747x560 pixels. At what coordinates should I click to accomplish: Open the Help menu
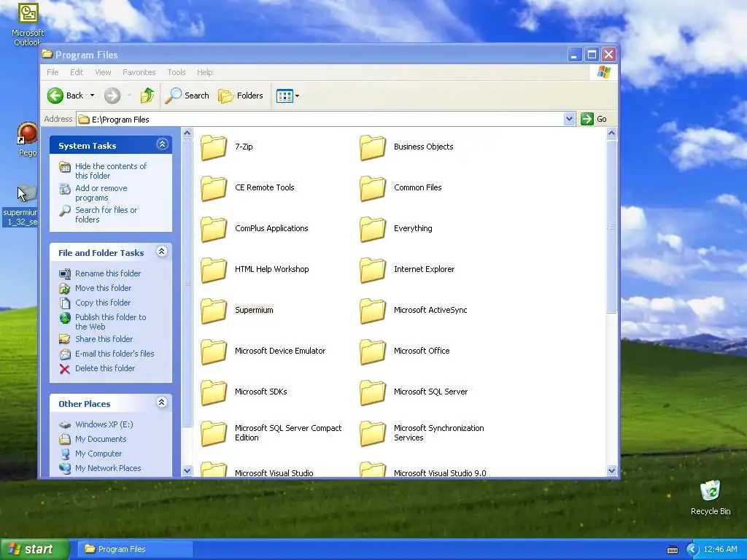pos(204,72)
